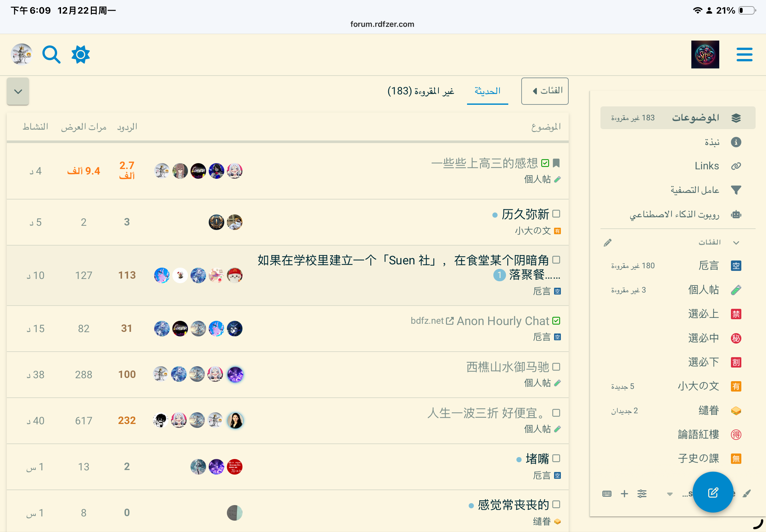The image size is (766, 532).
Task: Click the blue gear settings icon
Action: [81, 55]
